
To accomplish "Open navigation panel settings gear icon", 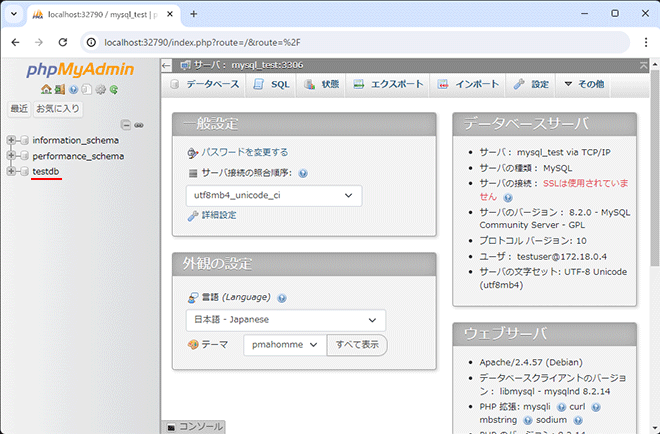I will click(100, 89).
